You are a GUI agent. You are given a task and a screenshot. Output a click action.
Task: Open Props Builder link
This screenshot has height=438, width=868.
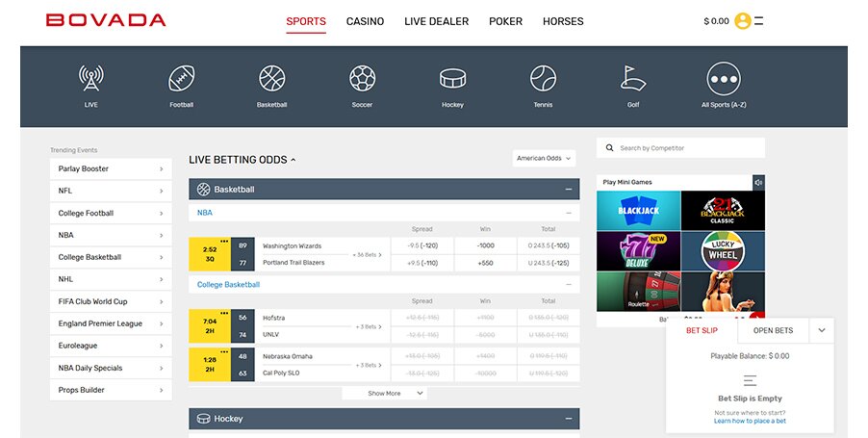click(x=111, y=390)
